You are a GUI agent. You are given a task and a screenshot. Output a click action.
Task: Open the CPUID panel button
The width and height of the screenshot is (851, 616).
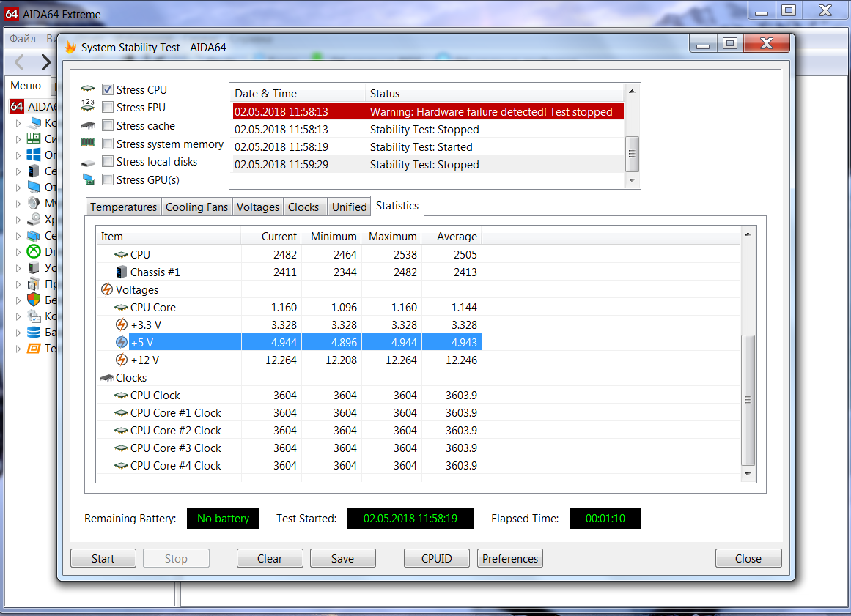(x=436, y=559)
